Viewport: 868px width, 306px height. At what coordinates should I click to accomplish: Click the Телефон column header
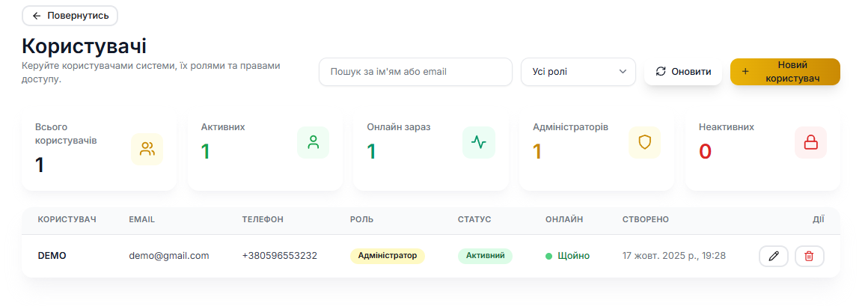pyautogui.click(x=263, y=220)
